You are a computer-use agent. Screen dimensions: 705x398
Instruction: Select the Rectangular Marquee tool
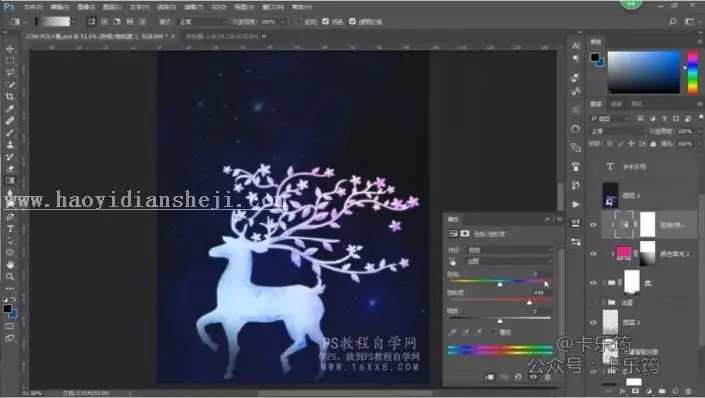(10, 61)
